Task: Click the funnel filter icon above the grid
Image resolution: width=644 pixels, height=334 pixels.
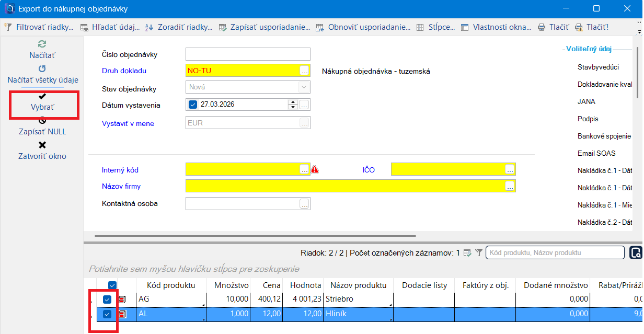Action: [x=478, y=253]
